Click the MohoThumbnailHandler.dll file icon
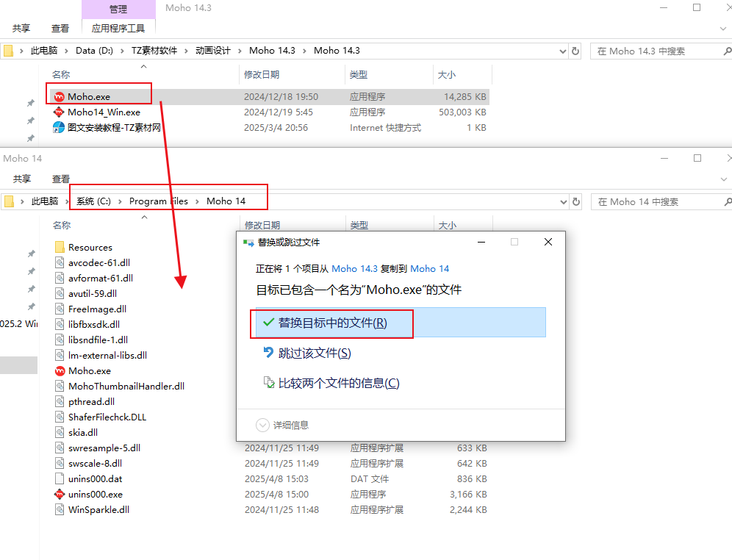Screen dimensions: 732x560 click(60, 386)
